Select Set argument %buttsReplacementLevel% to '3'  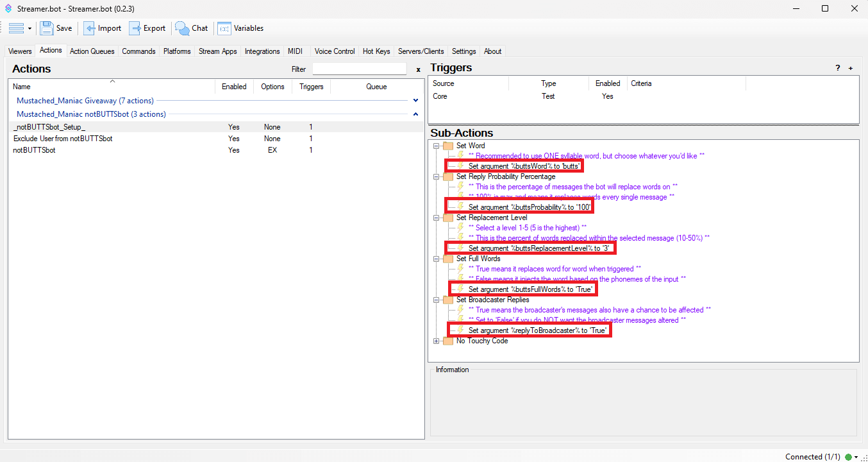point(538,248)
